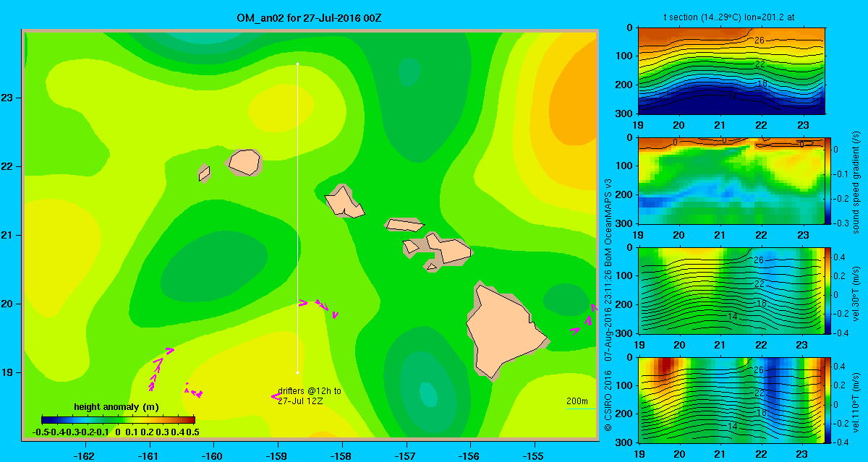Click the '-159' longitude tick label
The width and height of the screenshot is (868, 462).
tap(277, 455)
